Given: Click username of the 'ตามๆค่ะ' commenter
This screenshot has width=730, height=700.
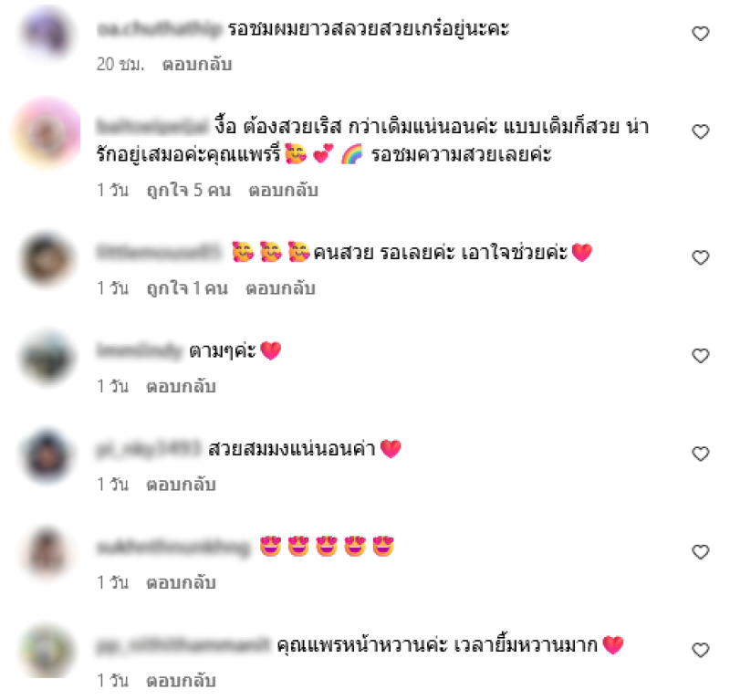Looking at the screenshot, I should coord(139,351).
